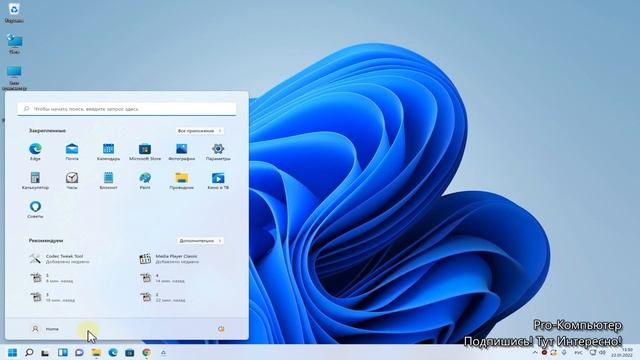Open the Edge browser from pinned apps
640x360 pixels.
(x=35, y=151)
